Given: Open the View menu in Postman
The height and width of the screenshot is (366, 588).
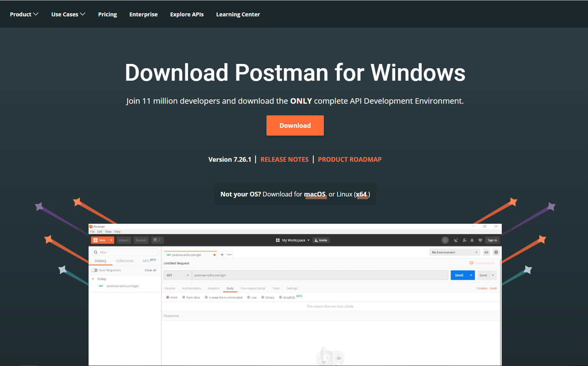Looking at the screenshot, I should [108, 232].
